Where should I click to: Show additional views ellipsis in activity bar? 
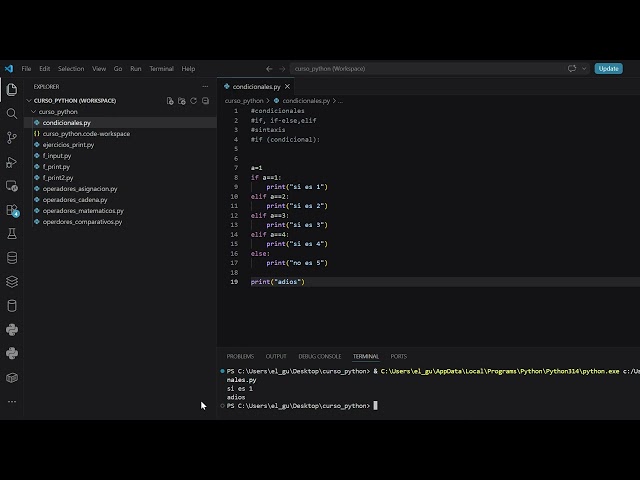[12, 402]
